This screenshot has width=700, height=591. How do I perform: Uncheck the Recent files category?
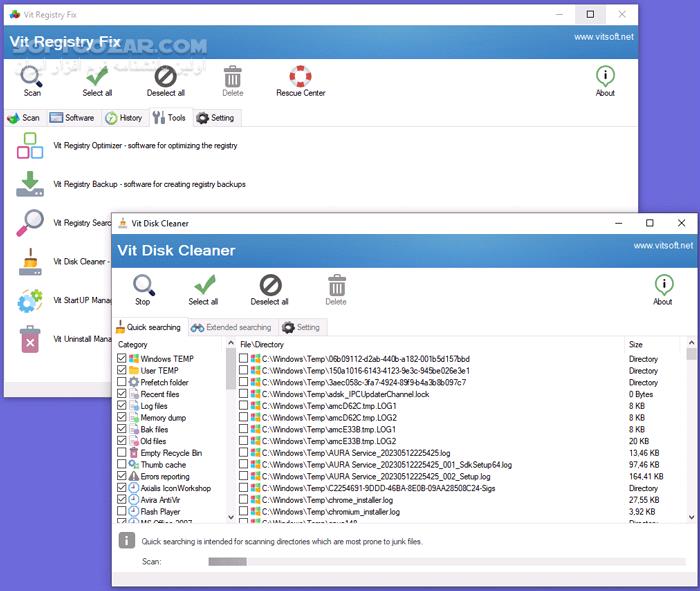121,394
